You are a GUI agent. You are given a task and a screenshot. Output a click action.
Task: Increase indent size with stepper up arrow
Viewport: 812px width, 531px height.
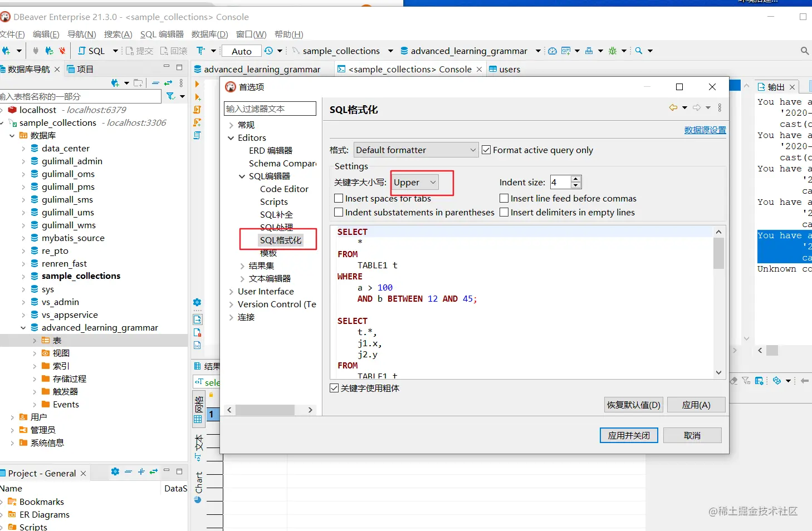coord(576,179)
